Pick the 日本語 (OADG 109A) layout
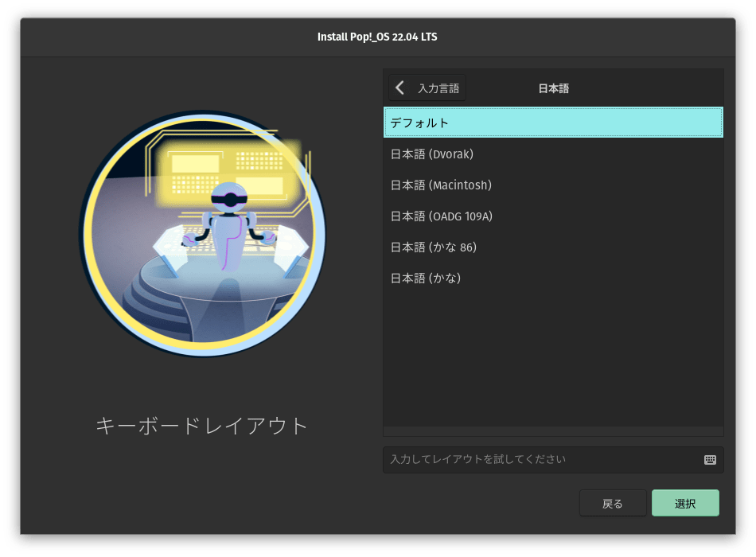Viewport: 756px width, 557px height. coord(553,216)
